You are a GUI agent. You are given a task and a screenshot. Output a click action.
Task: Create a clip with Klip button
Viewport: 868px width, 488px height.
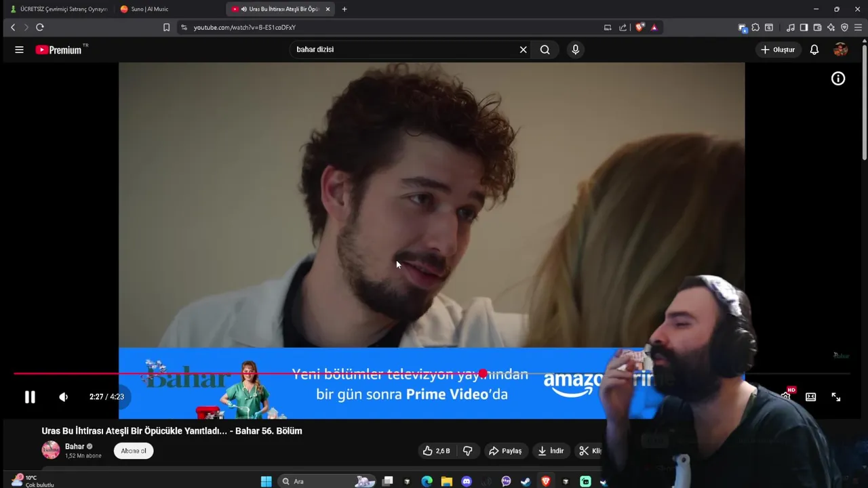590,451
